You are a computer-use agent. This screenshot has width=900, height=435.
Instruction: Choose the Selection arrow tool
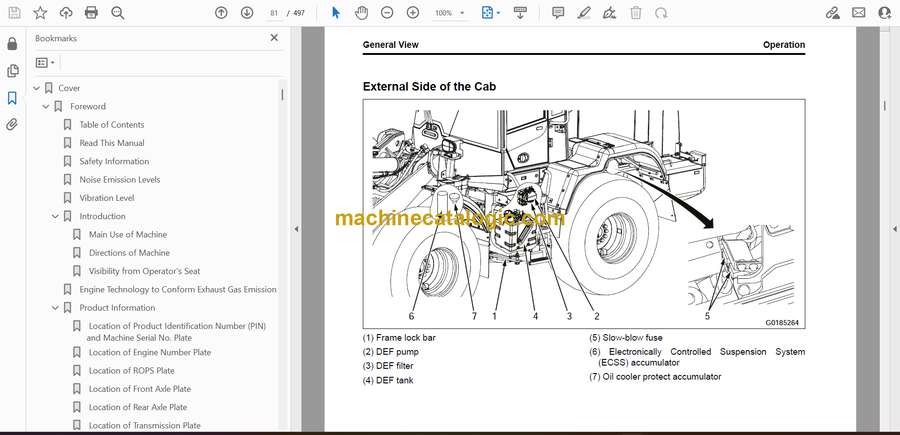pos(336,13)
